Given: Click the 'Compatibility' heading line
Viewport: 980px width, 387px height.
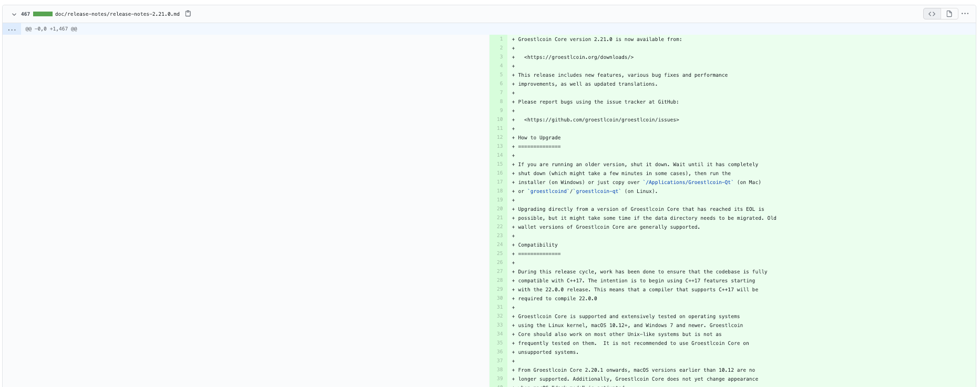Looking at the screenshot, I should 538,245.
